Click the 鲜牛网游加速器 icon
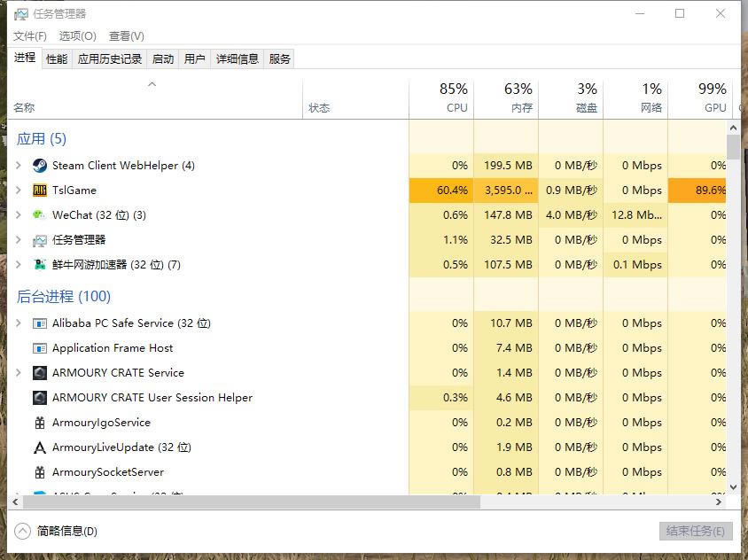 pos(40,265)
